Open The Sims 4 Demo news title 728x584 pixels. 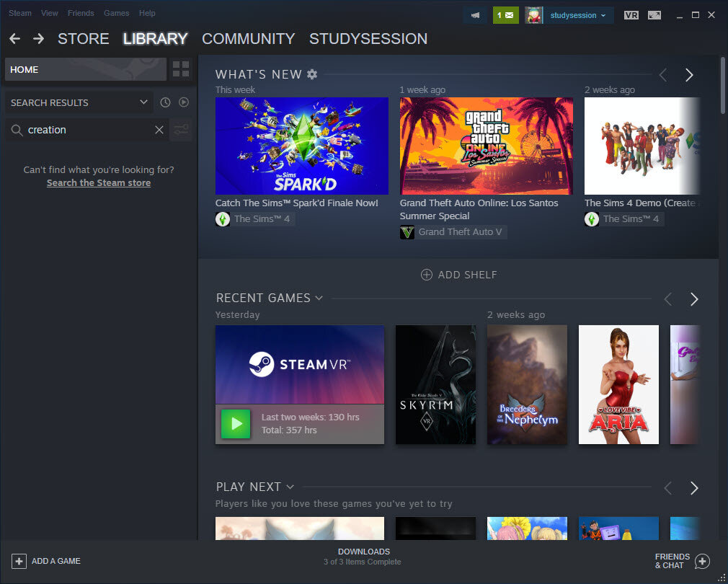coord(642,203)
